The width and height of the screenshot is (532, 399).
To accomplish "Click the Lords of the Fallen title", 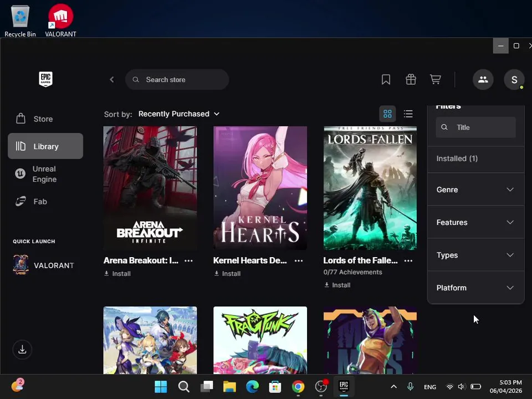I will pyautogui.click(x=360, y=260).
